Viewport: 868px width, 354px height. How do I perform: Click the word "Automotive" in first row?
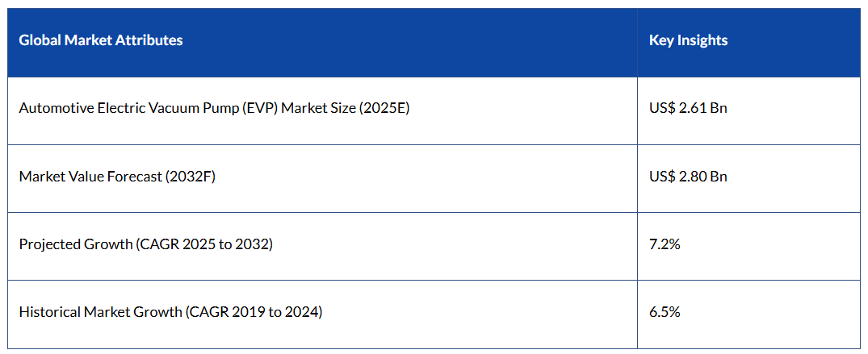point(53,108)
